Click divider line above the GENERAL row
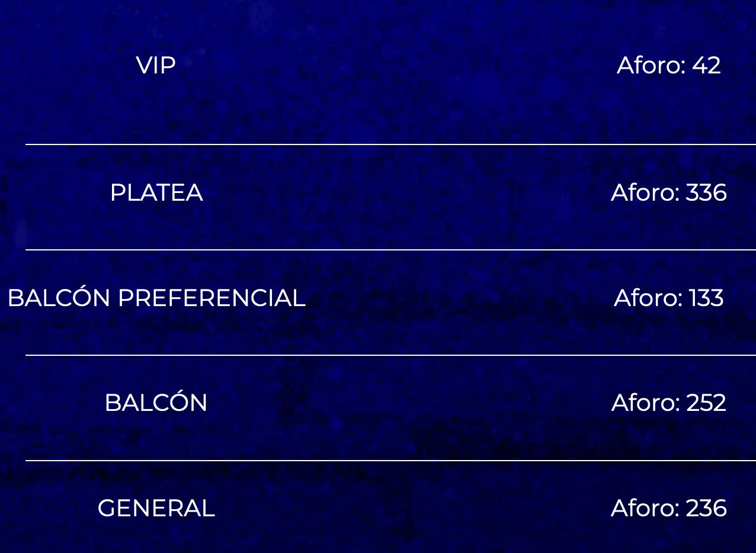This screenshot has width=756, height=553. tap(390, 460)
